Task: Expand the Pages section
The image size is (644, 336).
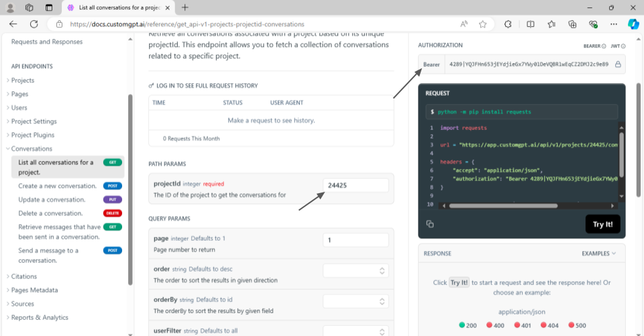Action: [19, 94]
